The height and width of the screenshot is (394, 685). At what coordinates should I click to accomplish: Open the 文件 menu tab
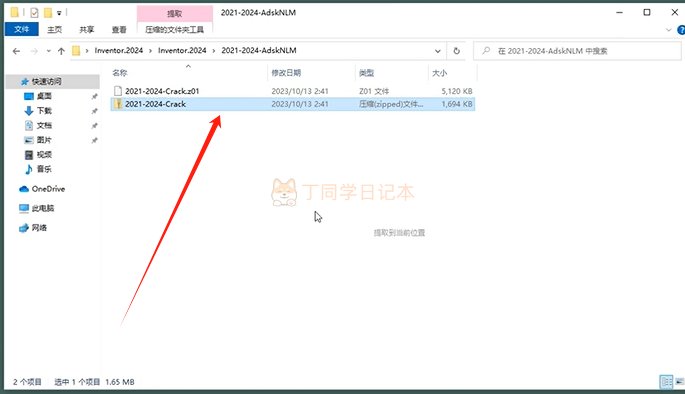pyautogui.click(x=21, y=29)
